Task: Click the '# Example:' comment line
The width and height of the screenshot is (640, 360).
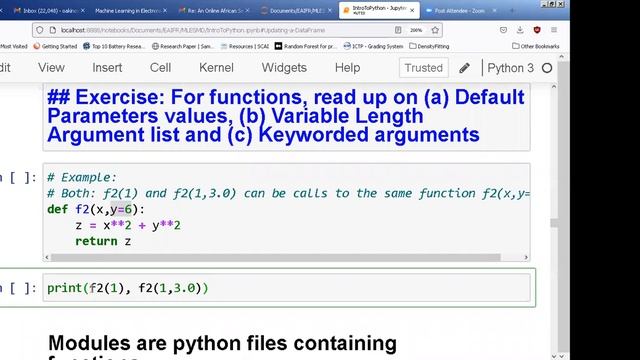Action: pos(82,178)
